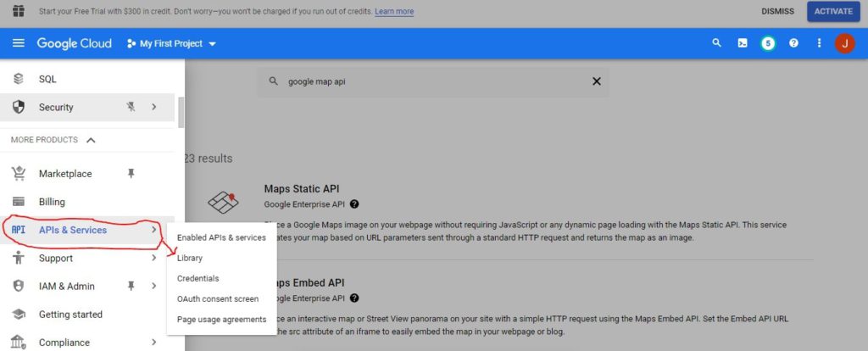The width and height of the screenshot is (868, 351).
Task: Open the three-dot more options menu
Action: [819, 43]
